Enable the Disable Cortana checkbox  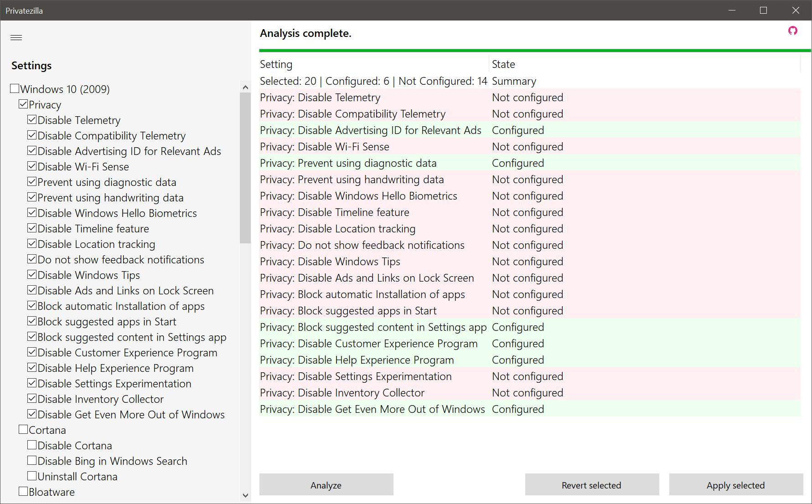point(32,445)
